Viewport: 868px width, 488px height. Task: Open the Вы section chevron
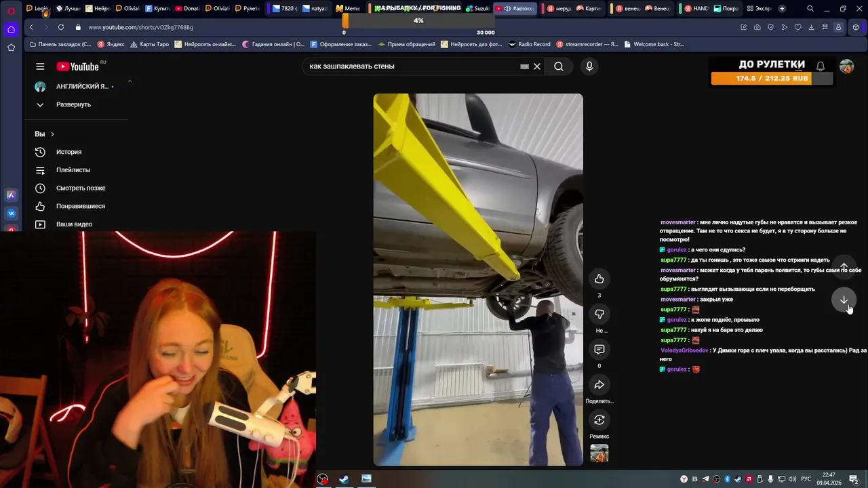[52, 134]
